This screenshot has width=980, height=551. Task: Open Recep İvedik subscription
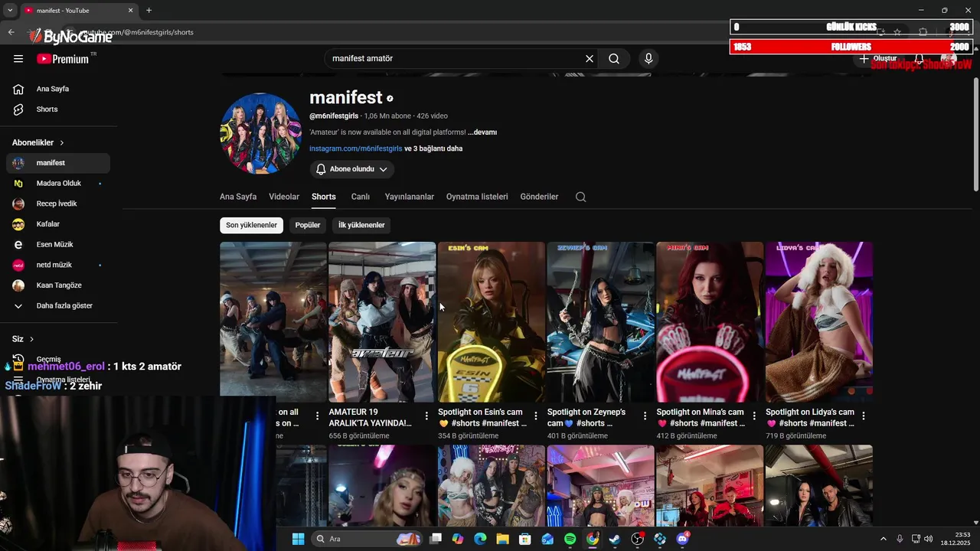pos(58,204)
